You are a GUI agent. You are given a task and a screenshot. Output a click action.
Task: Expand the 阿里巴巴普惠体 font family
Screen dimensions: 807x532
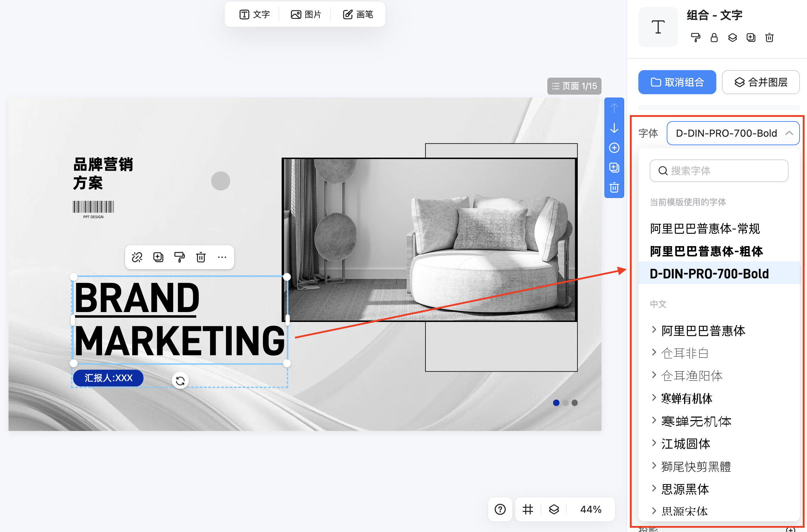pyautogui.click(x=654, y=330)
